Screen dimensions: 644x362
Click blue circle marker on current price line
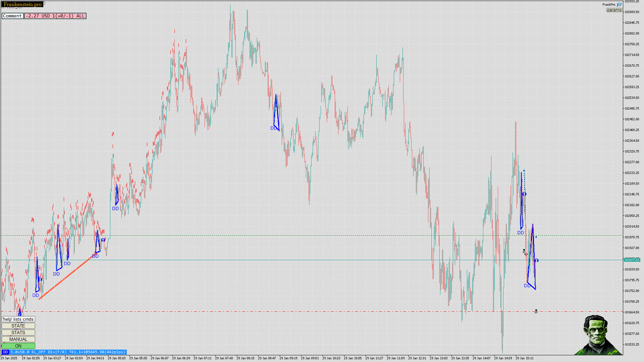pos(536,260)
